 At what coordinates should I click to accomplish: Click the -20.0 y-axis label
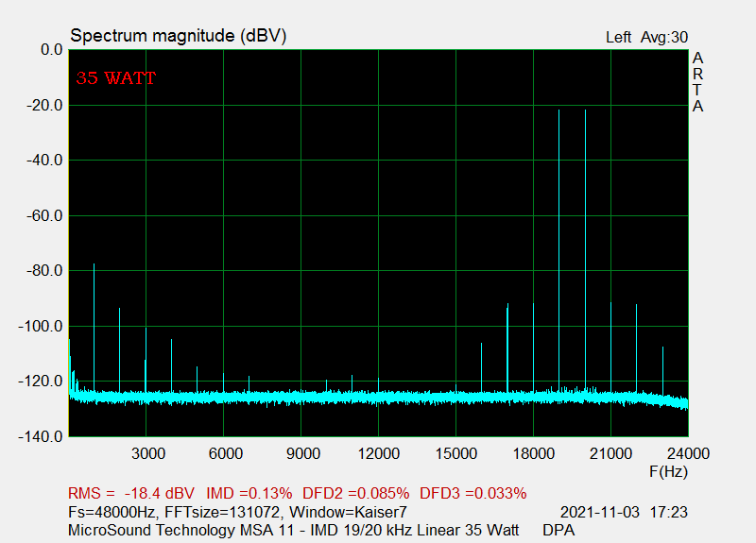point(44,105)
